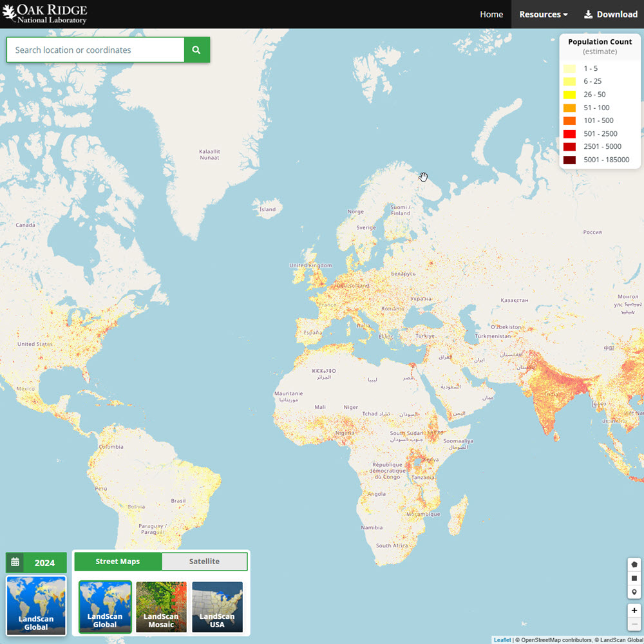Click the 501 - 2500 legend color swatch

(569, 133)
